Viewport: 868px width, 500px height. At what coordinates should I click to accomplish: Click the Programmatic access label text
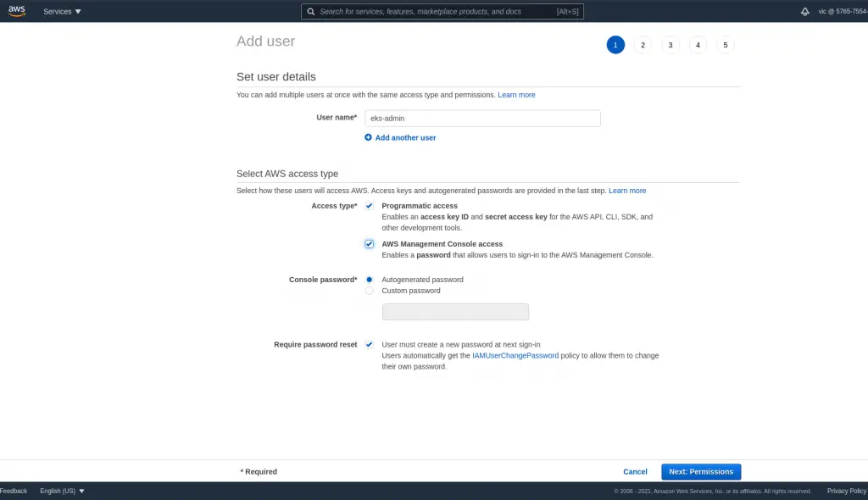click(419, 206)
